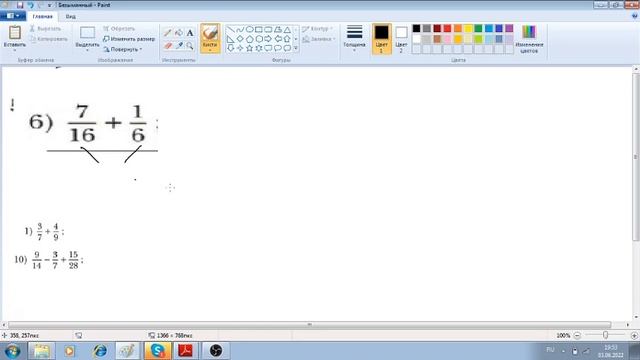The image size is (640, 360).
Task: Select the Text tool (letter A)
Action: [x=190, y=33]
